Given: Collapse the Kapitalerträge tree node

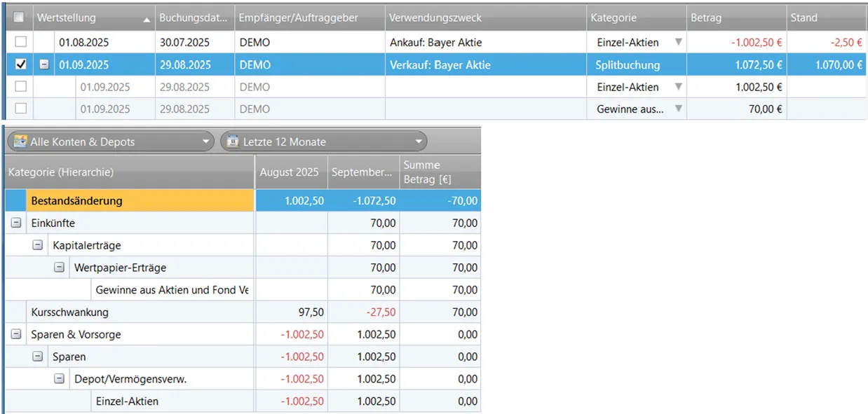Looking at the screenshot, I should 38,245.
